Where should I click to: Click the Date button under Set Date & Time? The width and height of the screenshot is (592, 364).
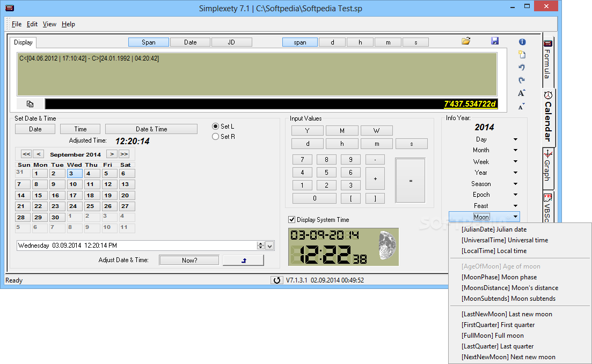tap(35, 129)
